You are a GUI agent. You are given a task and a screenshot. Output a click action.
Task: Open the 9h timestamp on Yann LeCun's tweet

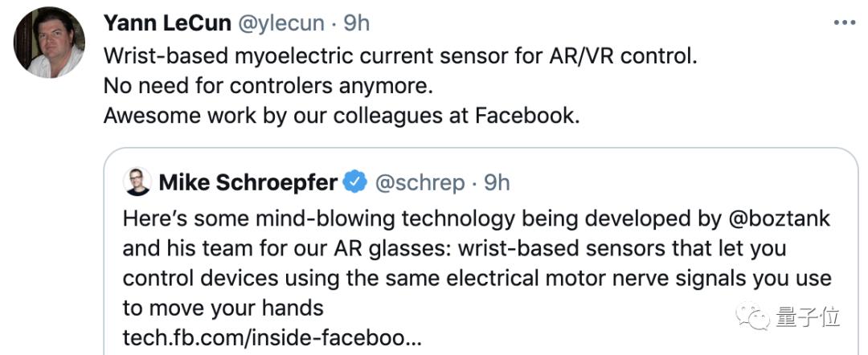click(357, 23)
